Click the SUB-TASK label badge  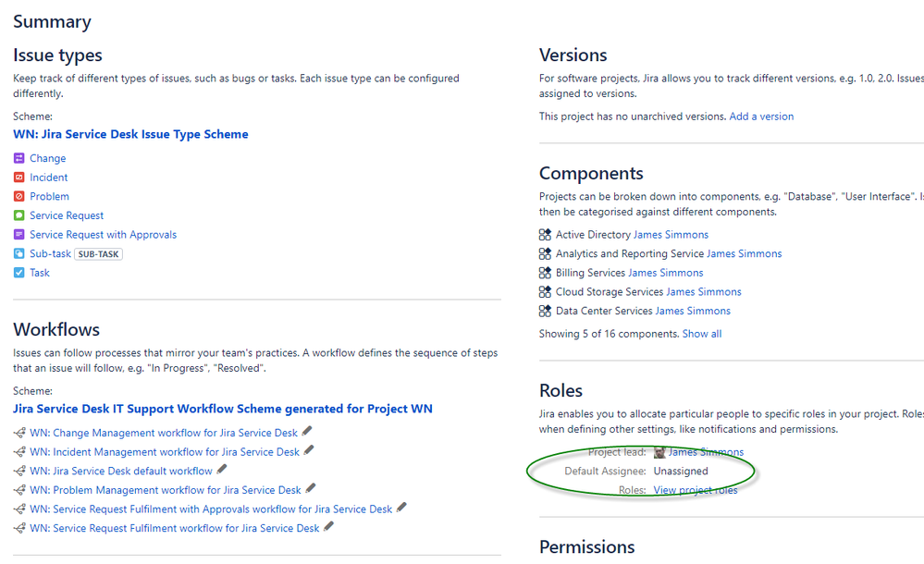pyautogui.click(x=98, y=253)
